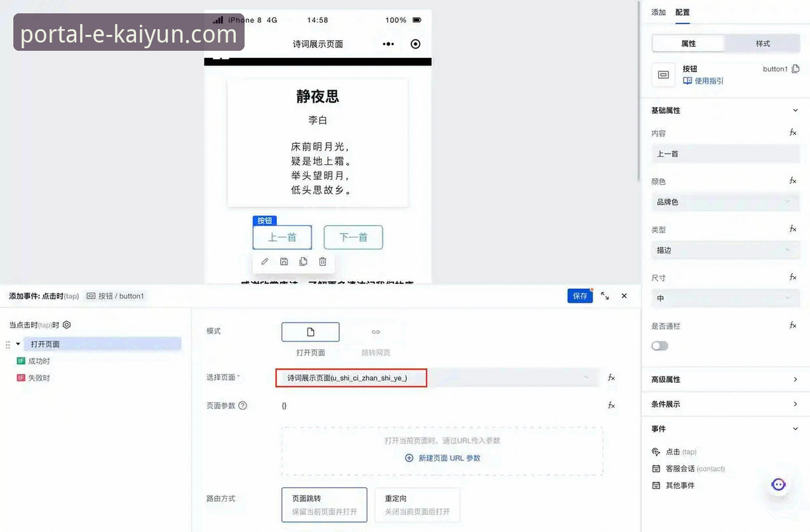Open the 类型 描边 dropdown
This screenshot has height=532, width=810.
click(x=726, y=250)
